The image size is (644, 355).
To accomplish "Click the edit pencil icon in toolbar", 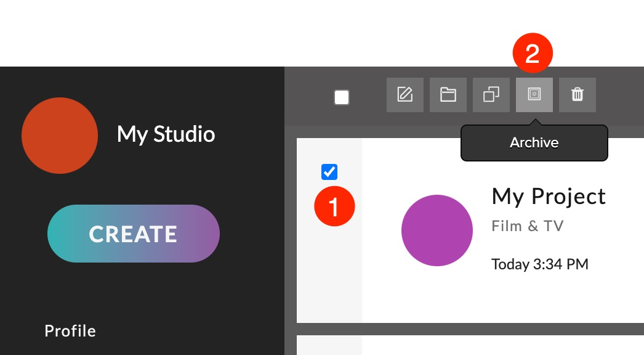I will click(x=405, y=95).
